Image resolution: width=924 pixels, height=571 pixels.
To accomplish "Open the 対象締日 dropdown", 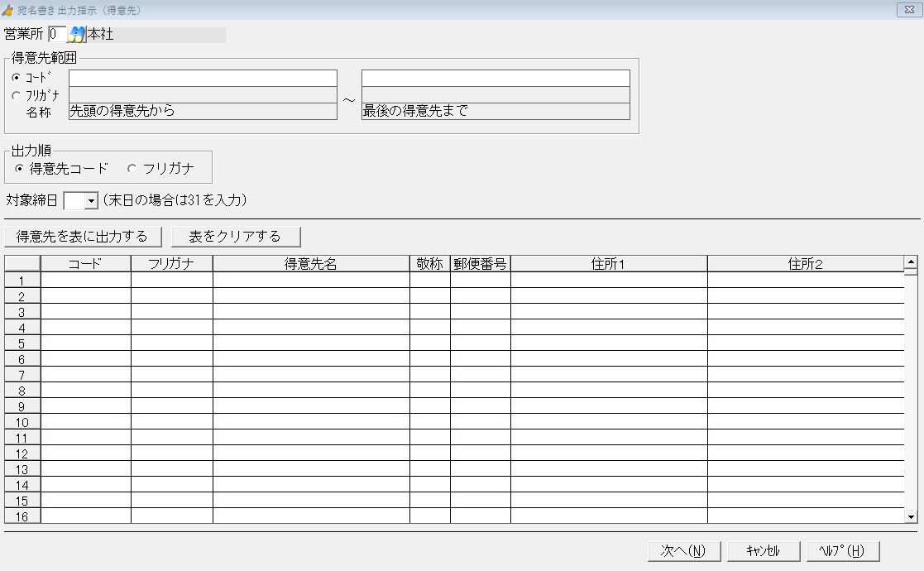I will point(91,201).
